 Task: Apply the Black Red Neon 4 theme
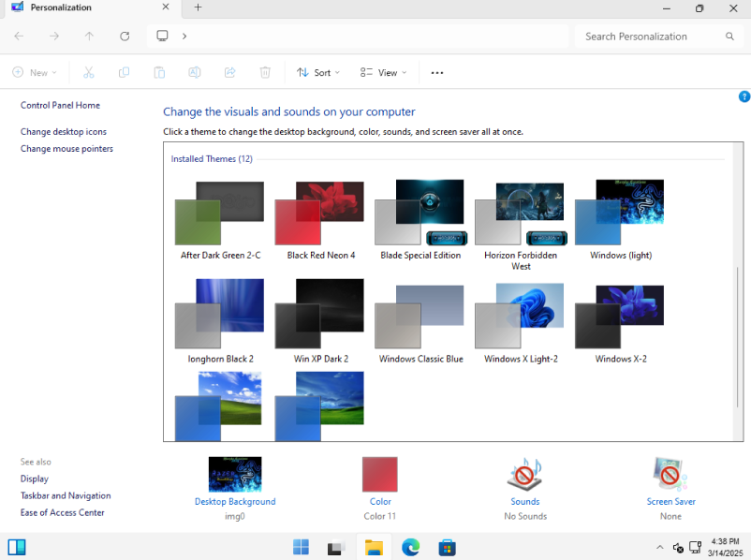tap(321, 220)
